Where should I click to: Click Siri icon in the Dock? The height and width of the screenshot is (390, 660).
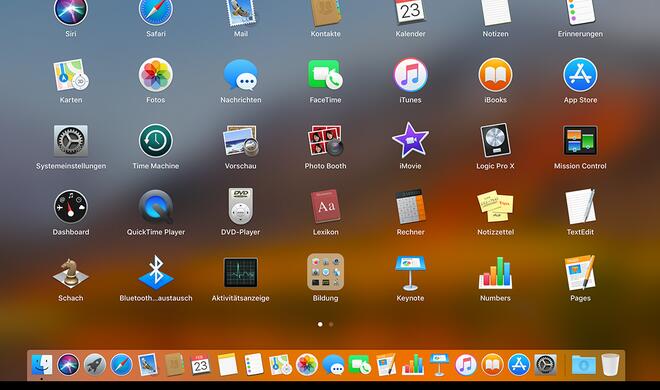tap(68, 364)
